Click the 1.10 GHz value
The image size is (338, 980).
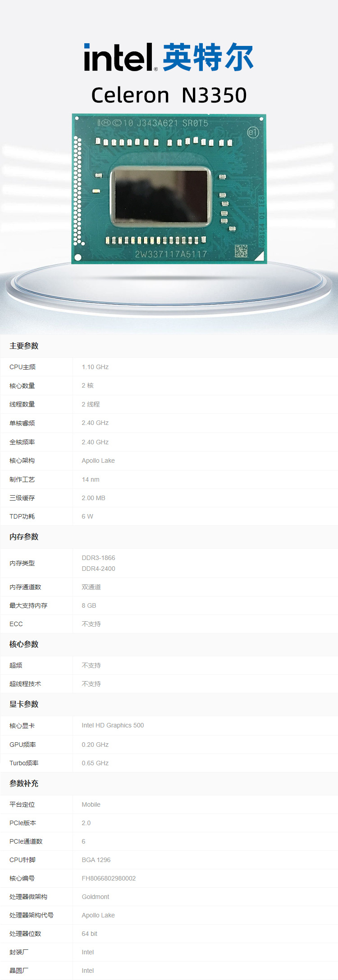pos(95,367)
